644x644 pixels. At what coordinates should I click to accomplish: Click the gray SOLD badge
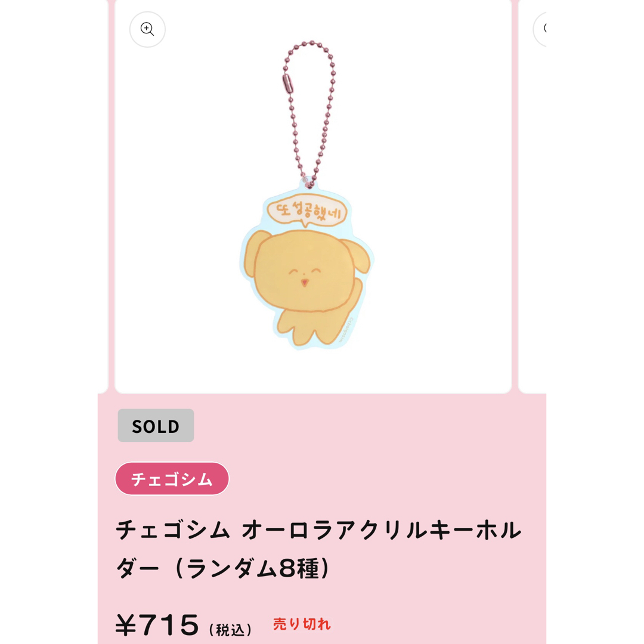[x=156, y=426]
